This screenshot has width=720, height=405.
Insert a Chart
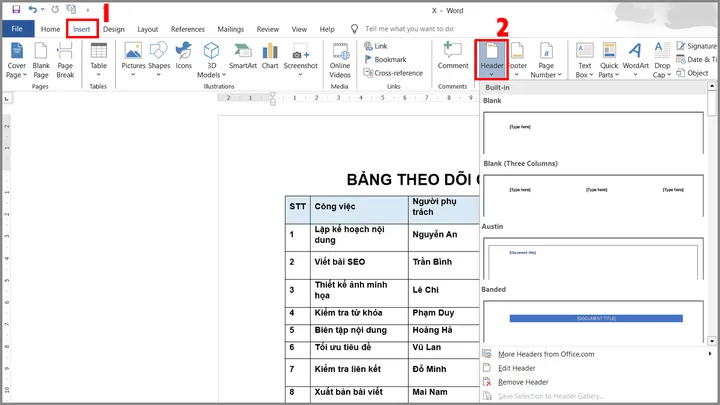[270, 56]
